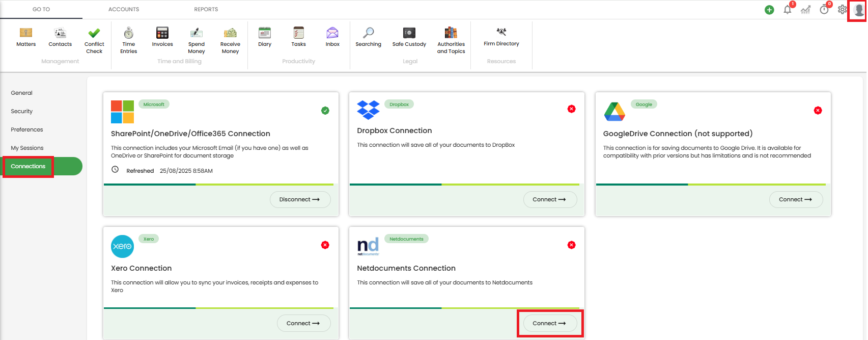This screenshot has height=340, width=868.
Task: Click the SharePoint/OneDrive/Office365 Connection title
Action: point(190,134)
